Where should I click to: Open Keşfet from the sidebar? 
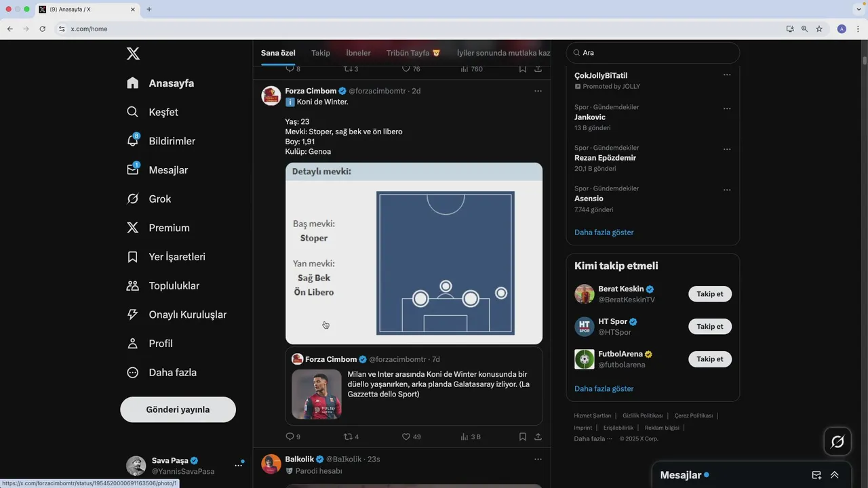coord(153,112)
